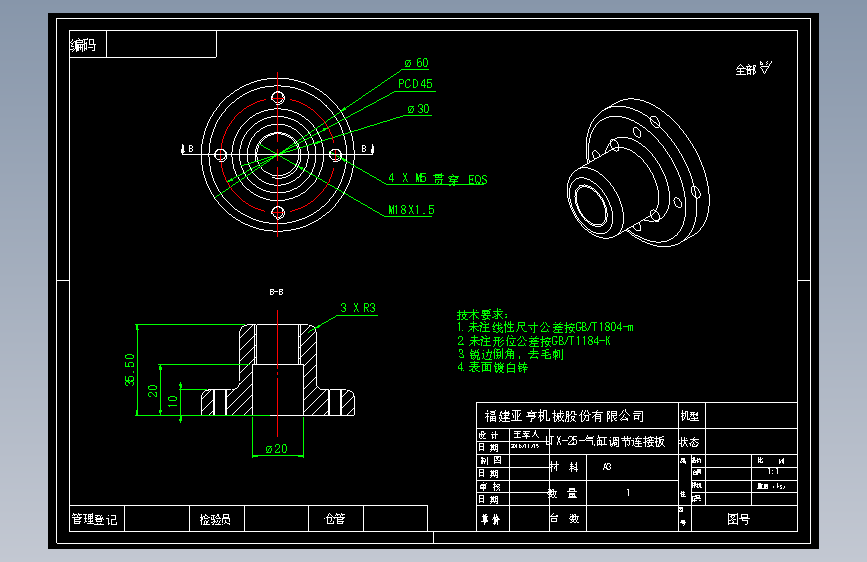Click the 状态 title block cell
This screenshot has width=867, height=562.
[690, 442]
